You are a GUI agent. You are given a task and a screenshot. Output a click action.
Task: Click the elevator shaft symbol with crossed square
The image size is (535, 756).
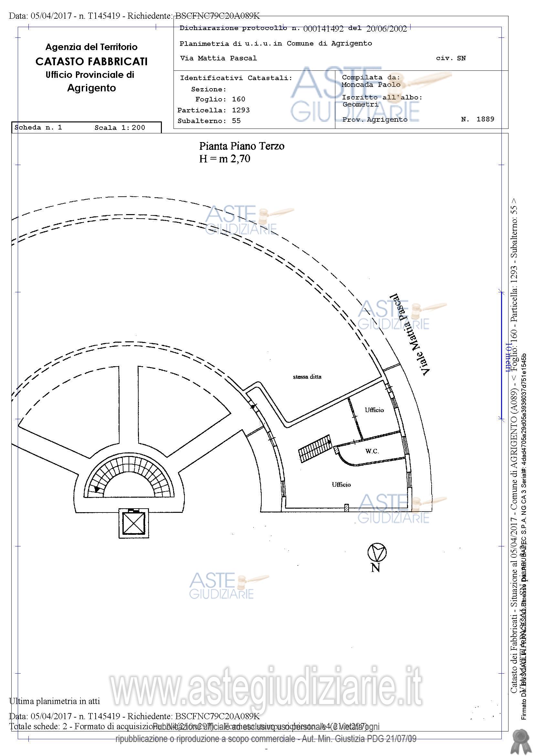pyautogui.click(x=133, y=523)
